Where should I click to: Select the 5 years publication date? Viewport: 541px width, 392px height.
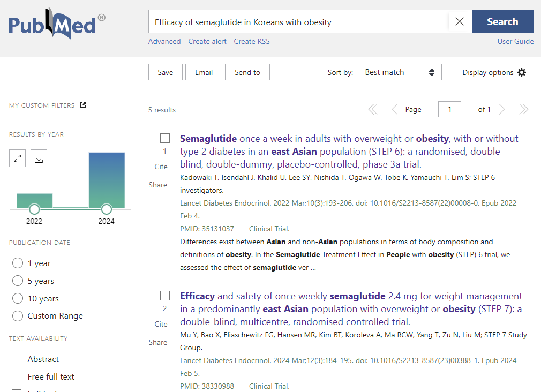click(18, 281)
